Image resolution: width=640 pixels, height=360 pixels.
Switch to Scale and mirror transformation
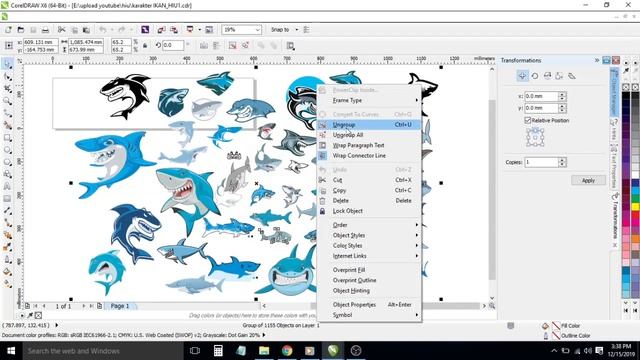click(x=547, y=76)
